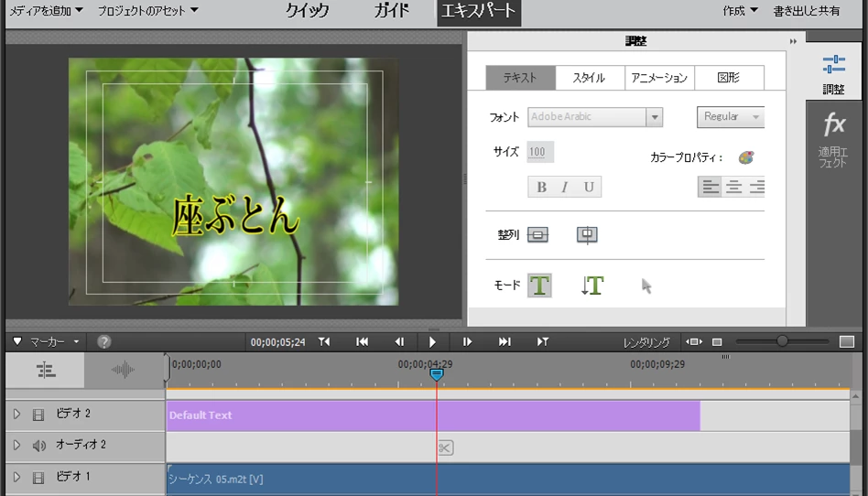Viewport: 868px width, 496px height.
Task: Click Export and Share (書き出しと共有)
Action: pos(806,10)
